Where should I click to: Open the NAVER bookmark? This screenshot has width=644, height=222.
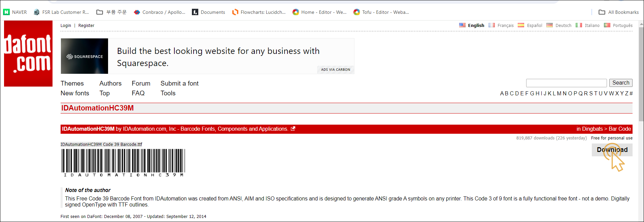tap(15, 12)
